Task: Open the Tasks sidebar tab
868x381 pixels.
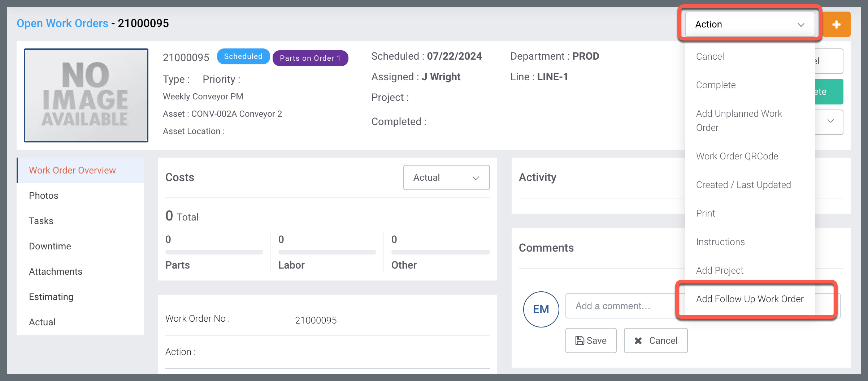Action: [80, 221]
